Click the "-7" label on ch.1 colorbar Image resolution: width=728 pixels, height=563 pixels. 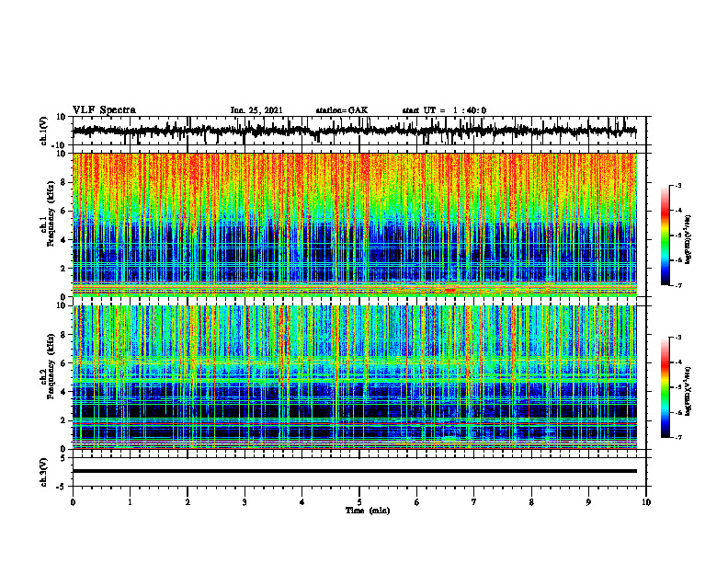tap(677, 285)
